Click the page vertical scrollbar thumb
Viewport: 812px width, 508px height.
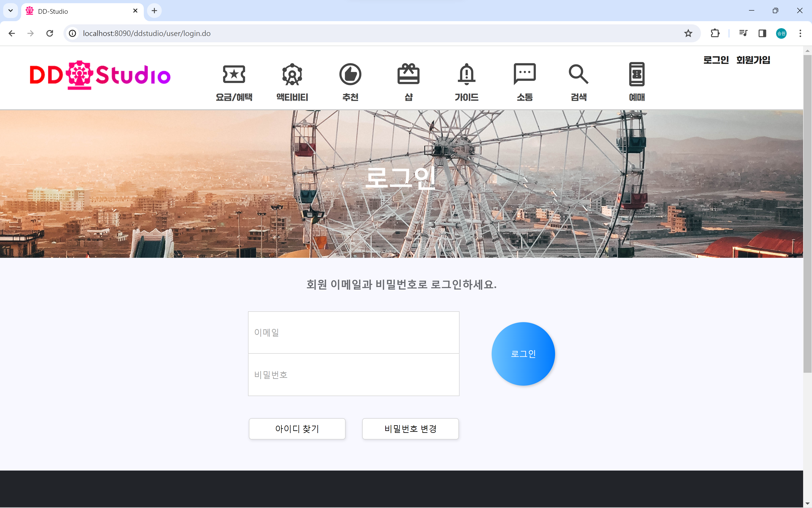click(x=807, y=214)
